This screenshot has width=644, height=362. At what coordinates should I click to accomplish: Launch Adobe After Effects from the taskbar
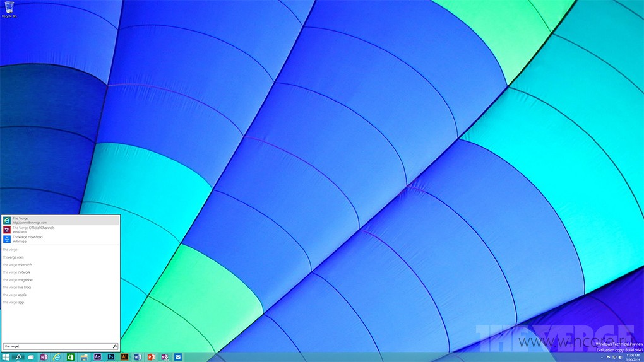[97, 357]
